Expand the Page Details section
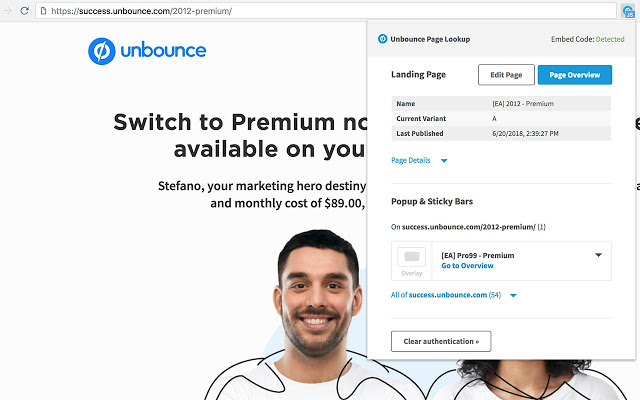Image resolution: width=640 pixels, height=400 pixels. coord(444,161)
